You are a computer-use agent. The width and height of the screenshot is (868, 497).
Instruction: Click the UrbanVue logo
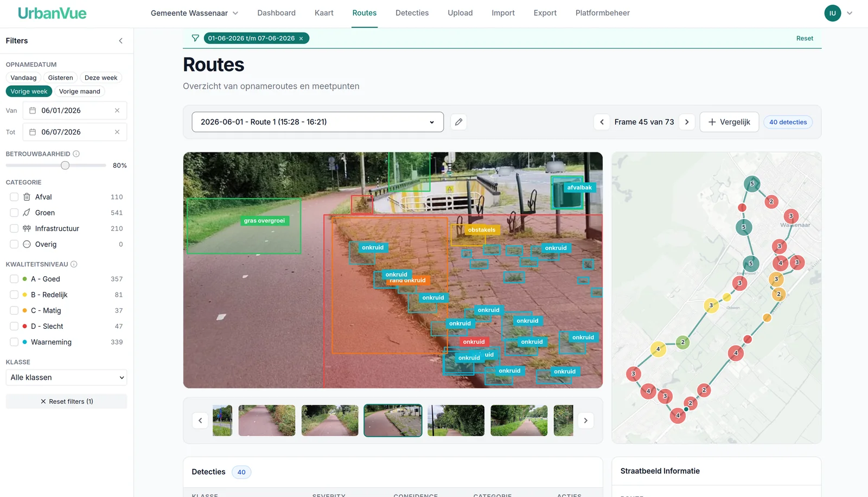[x=52, y=13]
